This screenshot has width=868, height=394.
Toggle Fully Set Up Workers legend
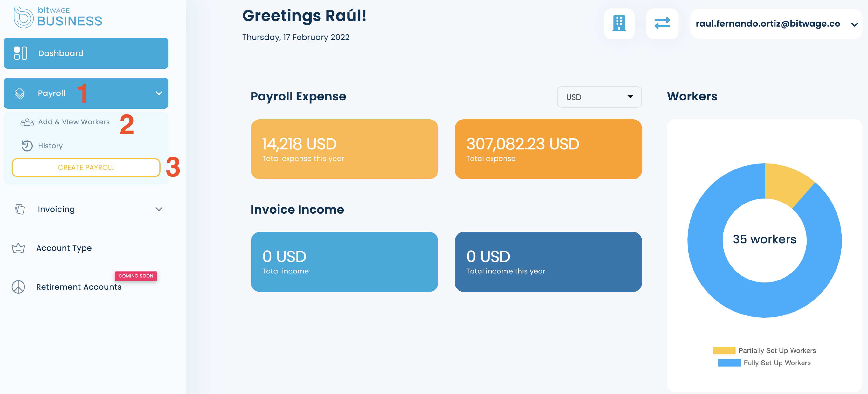764,363
